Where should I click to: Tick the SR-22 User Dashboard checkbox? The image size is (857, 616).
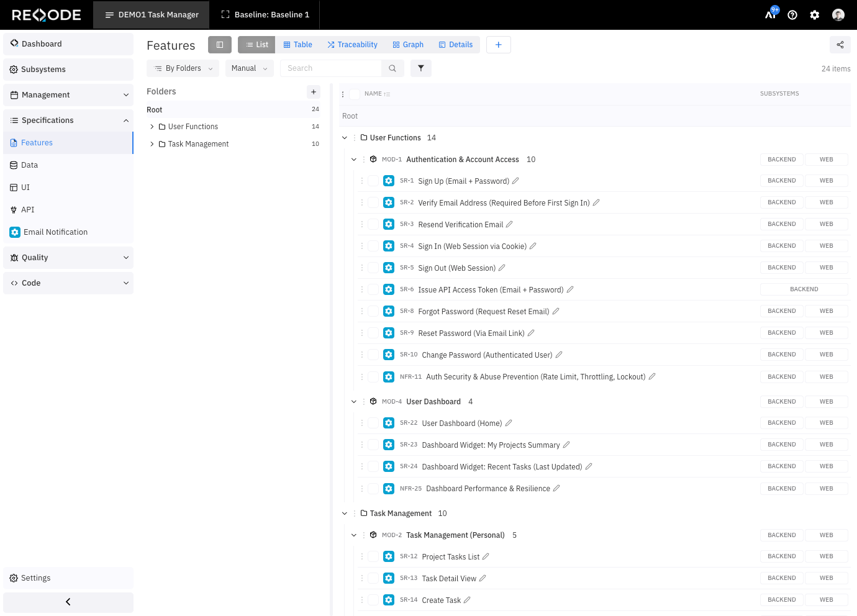(x=373, y=423)
